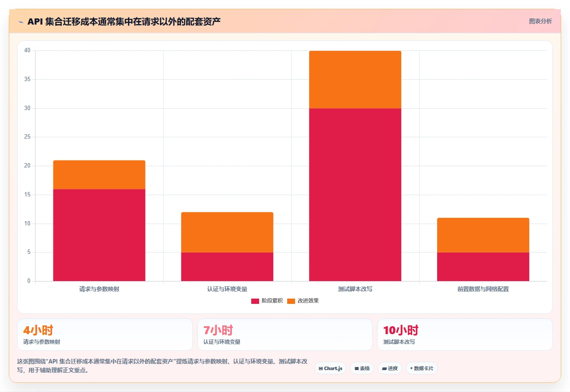Select the 进度 tag chip
This screenshot has height=392, width=570.
pos(389,368)
